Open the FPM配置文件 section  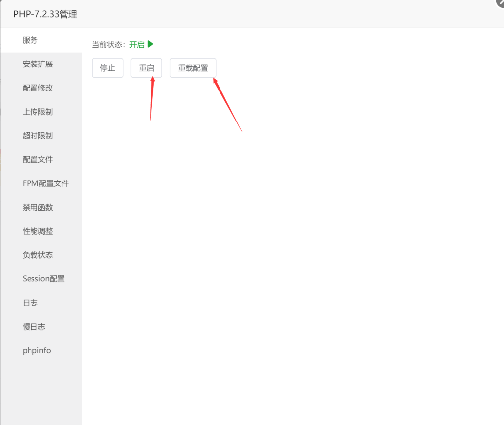[x=46, y=183]
